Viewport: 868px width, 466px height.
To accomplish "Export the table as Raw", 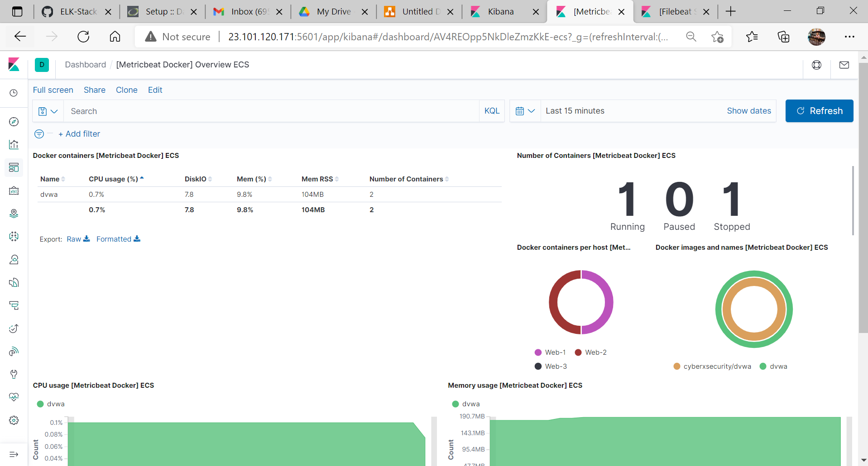I will pyautogui.click(x=73, y=239).
